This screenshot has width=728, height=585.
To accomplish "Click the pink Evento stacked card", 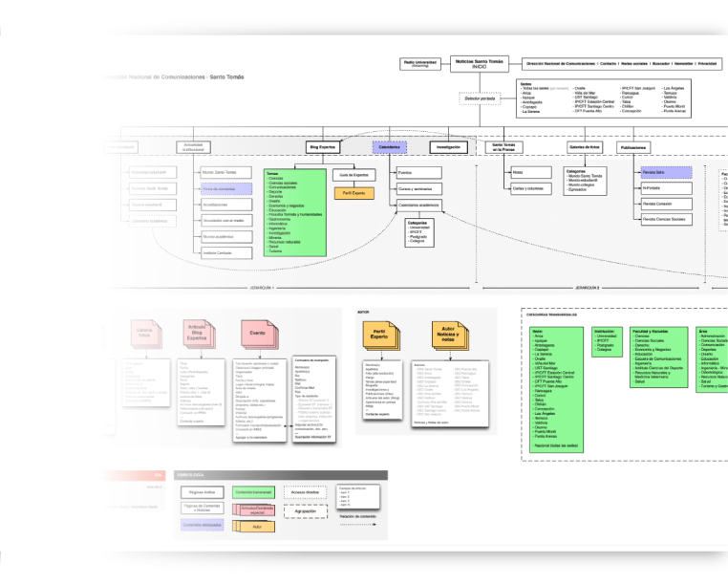I will coord(258,335).
